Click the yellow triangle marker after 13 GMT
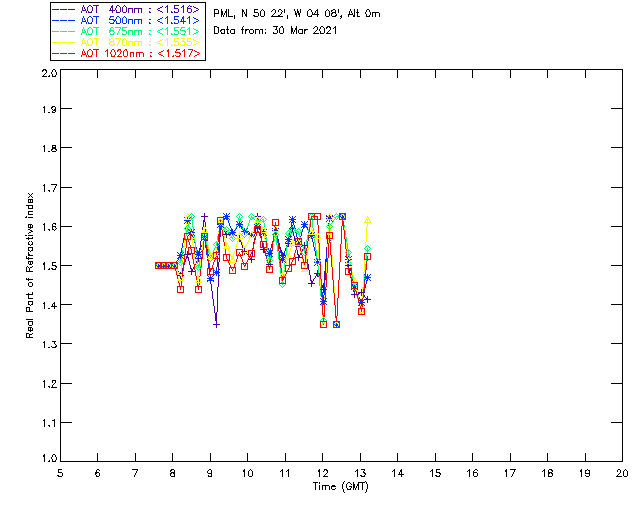The image size is (640, 512). (367, 220)
